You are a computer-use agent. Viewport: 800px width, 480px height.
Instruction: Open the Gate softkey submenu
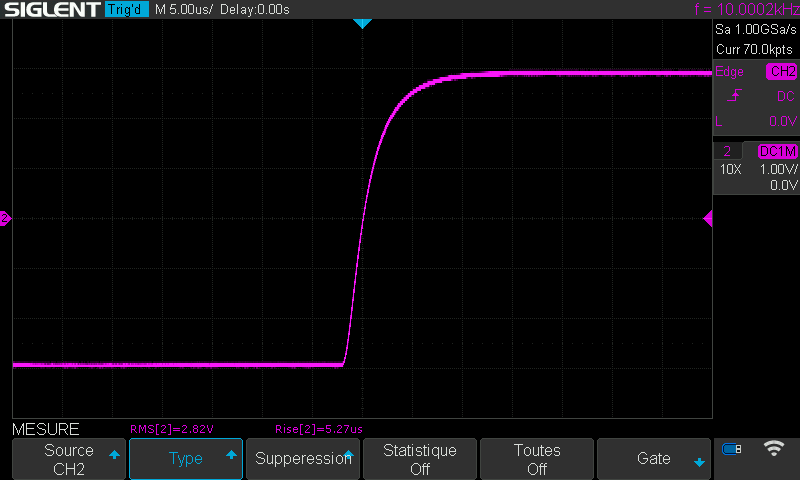pyautogui.click(x=654, y=459)
